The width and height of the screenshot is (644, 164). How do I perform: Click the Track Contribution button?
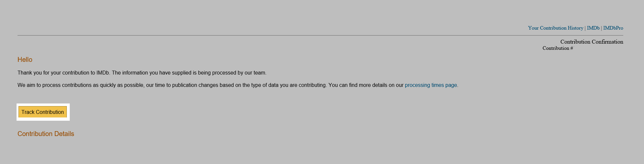point(43,112)
